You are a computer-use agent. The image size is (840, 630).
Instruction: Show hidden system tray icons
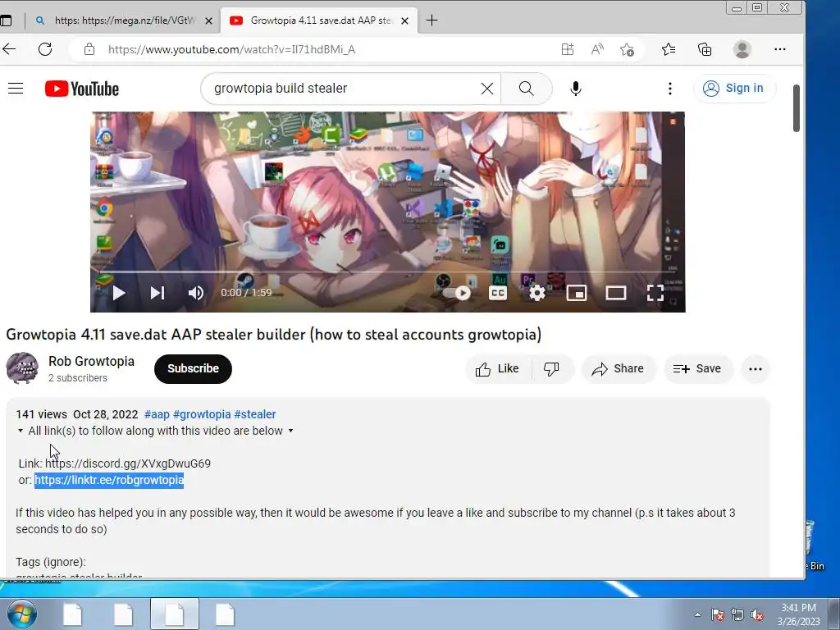click(697, 614)
